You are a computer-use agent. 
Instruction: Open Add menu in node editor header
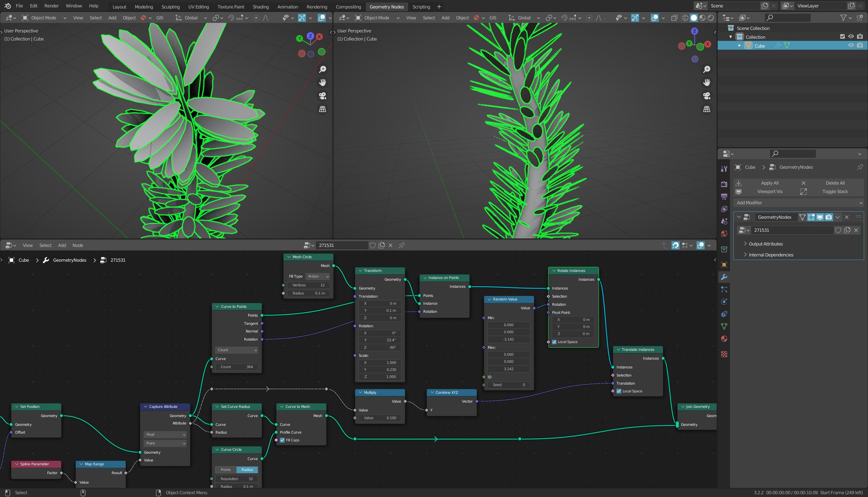point(62,246)
